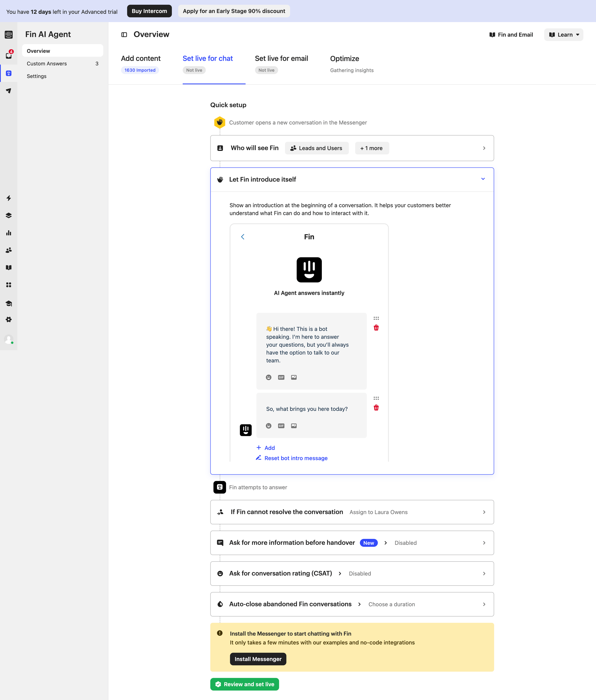Open the Knowledge layers icon in sidebar
This screenshot has width=596, height=700.
[9, 215]
